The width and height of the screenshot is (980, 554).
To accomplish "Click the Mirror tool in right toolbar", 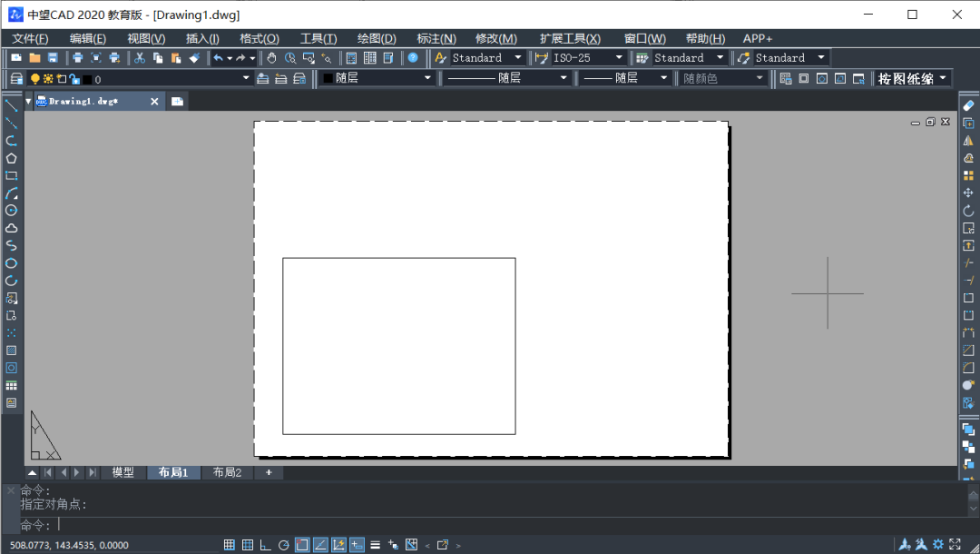I will 968,141.
